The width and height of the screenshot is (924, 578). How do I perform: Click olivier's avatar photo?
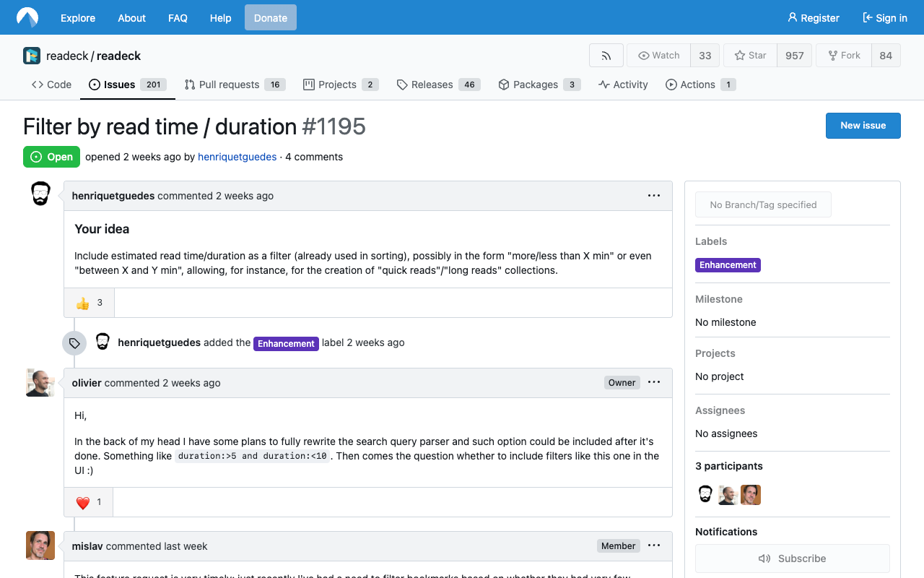pos(40,382)
